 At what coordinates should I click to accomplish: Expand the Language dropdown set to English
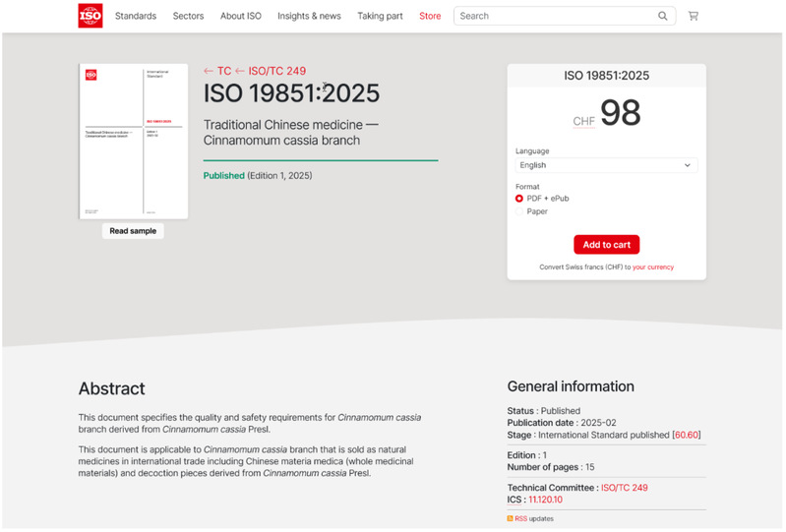click(x=606, y=165)
